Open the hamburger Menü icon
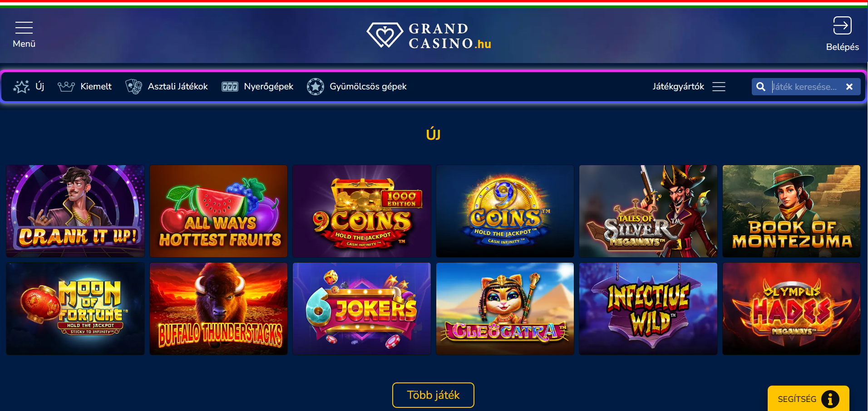Viewport: 868px width, 411px height. click(x=24, y=28)
